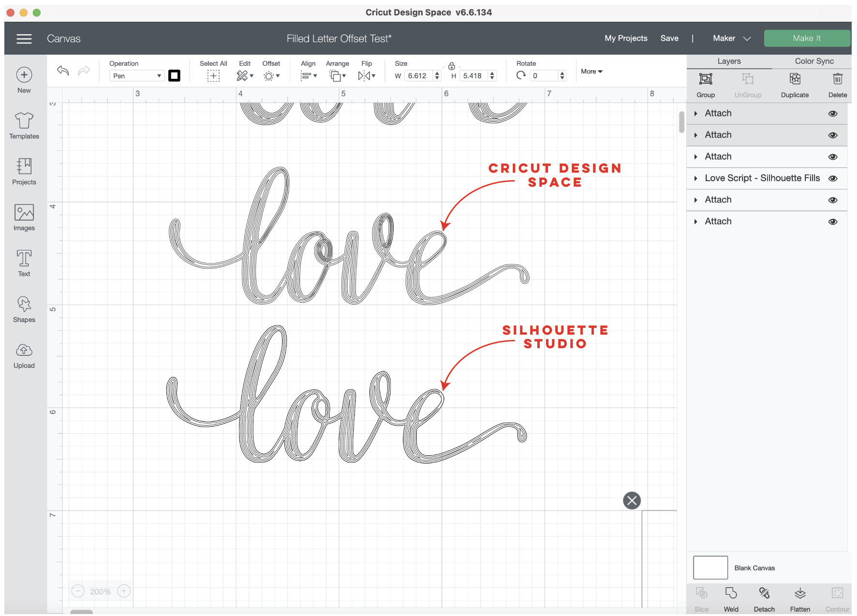Click the rotate stepper arrows
The width and height of the screenshot is (857, 616).
point(562,76)
